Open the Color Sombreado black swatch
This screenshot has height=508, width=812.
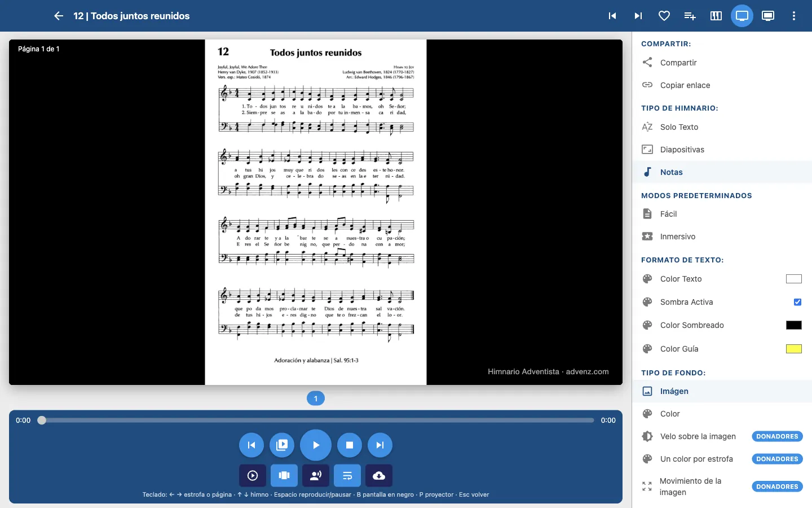794,325
